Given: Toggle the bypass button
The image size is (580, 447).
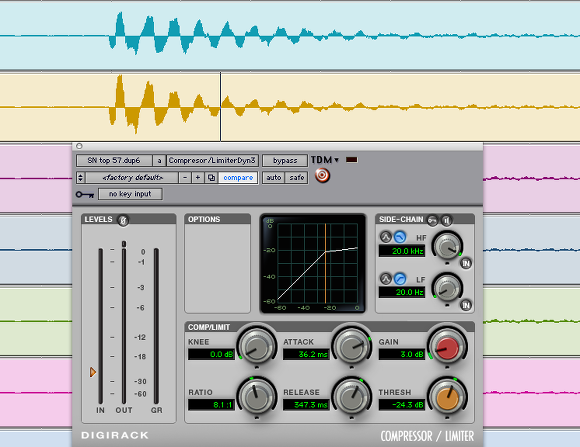Looking at the screenshot, I should pos(285,161).
